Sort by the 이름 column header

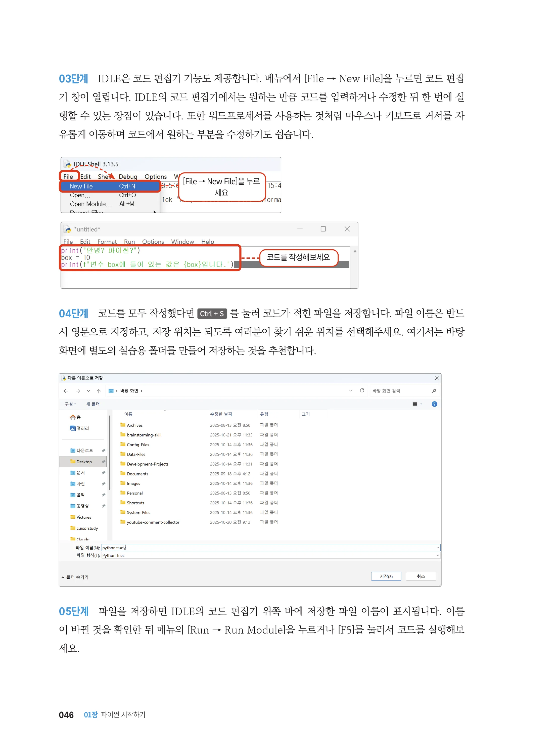click(x=128, y=414)
